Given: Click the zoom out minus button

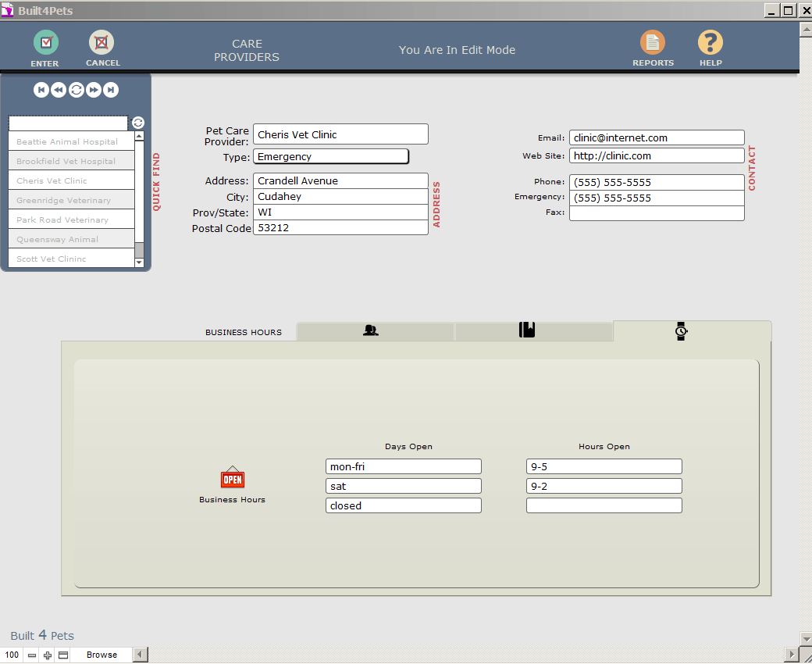Looking at the screenshot, I should tap(32, 655).
